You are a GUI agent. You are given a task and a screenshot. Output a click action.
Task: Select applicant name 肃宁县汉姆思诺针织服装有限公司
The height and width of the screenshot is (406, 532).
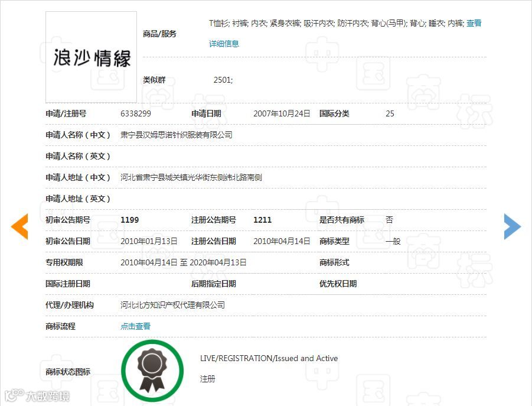177,135
